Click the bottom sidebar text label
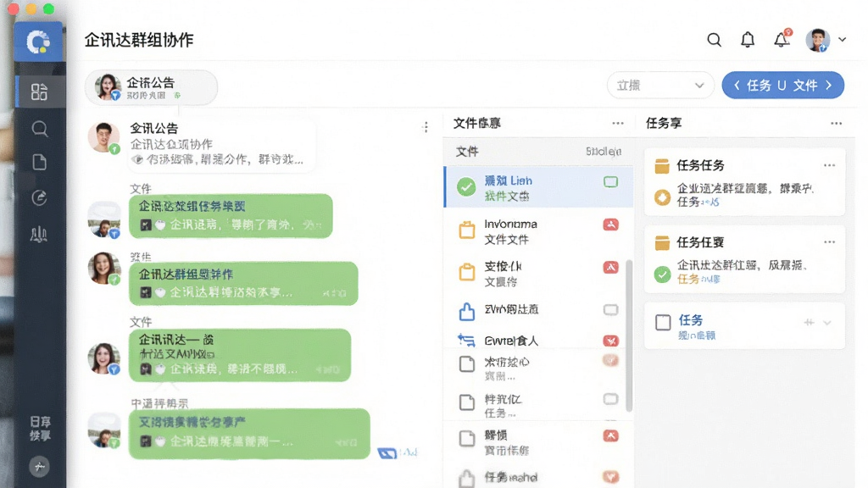This screenshot has width=868, height=488. pyautogui.click(x=40, y=429)
